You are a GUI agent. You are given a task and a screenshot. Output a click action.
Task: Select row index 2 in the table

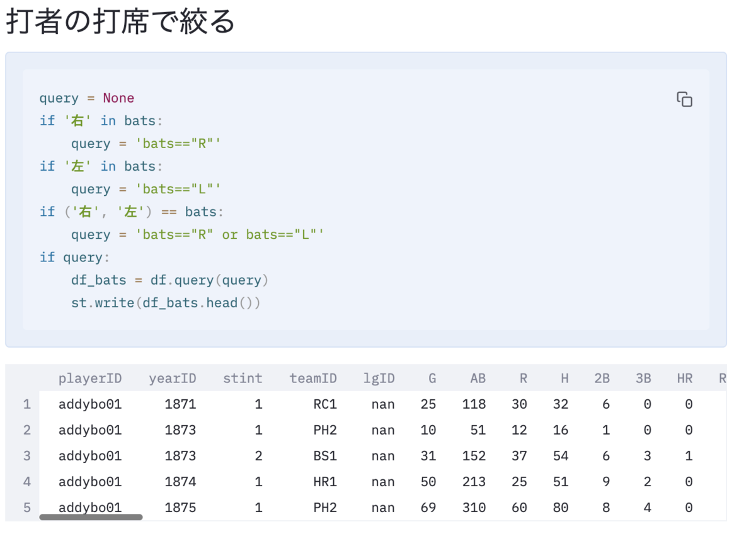coord(26,430)
